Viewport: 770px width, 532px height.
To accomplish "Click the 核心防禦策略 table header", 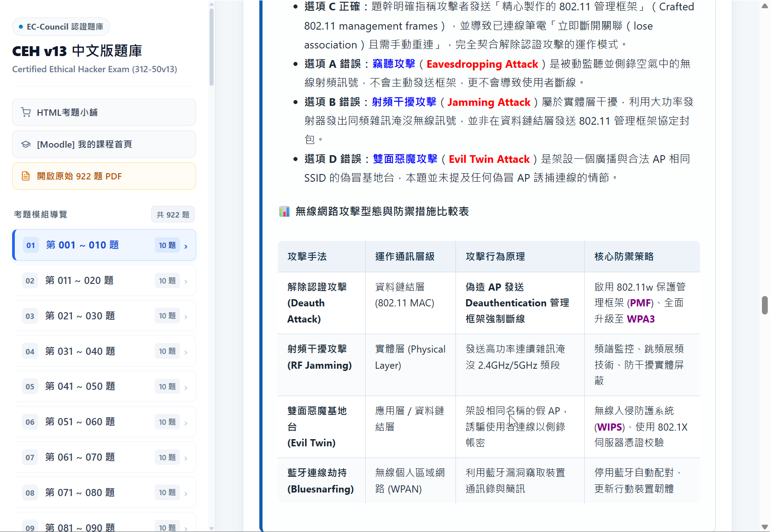I will (x=642, y=257).
